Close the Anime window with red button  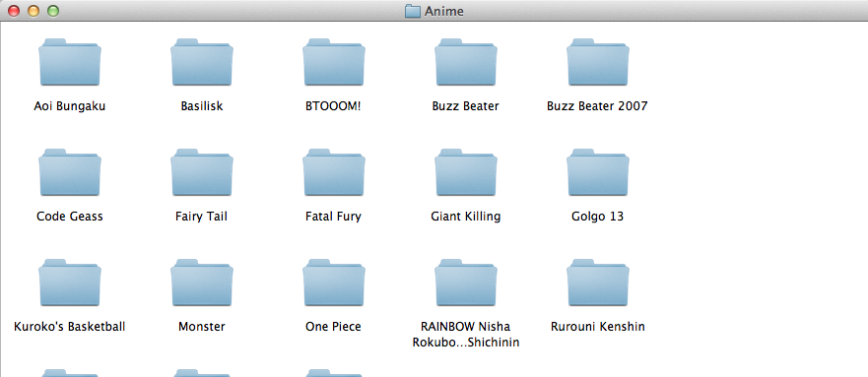tap(14, 11)
